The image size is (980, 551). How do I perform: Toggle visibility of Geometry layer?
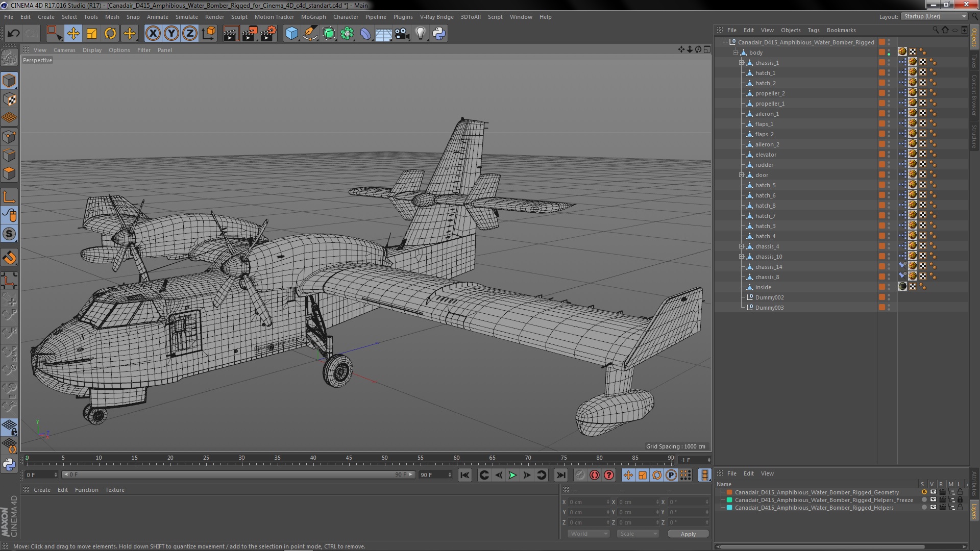(x=933, y=492)
